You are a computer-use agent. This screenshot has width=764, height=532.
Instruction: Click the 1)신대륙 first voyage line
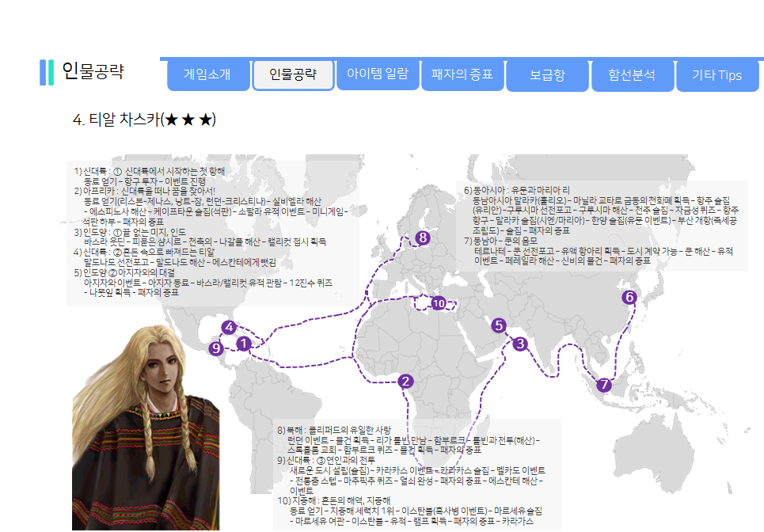150,172
